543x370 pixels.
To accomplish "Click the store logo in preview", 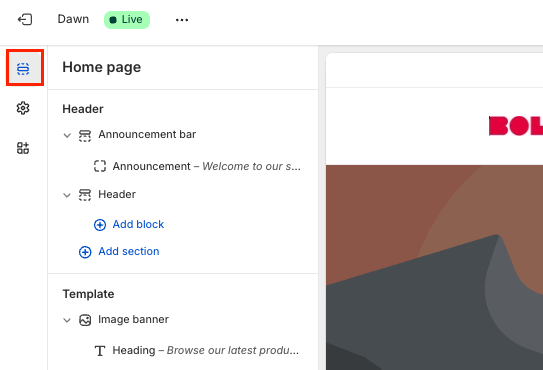I will [x=516, y=126].
